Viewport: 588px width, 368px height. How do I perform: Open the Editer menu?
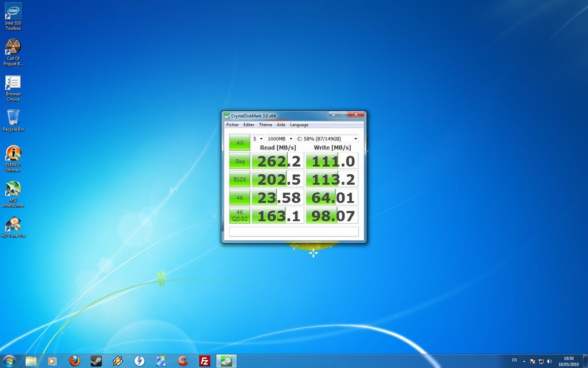[249, 125]
